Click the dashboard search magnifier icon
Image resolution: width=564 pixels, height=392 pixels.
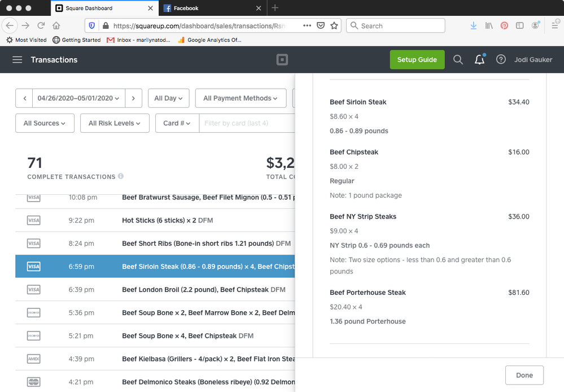(x=458, y=60)
